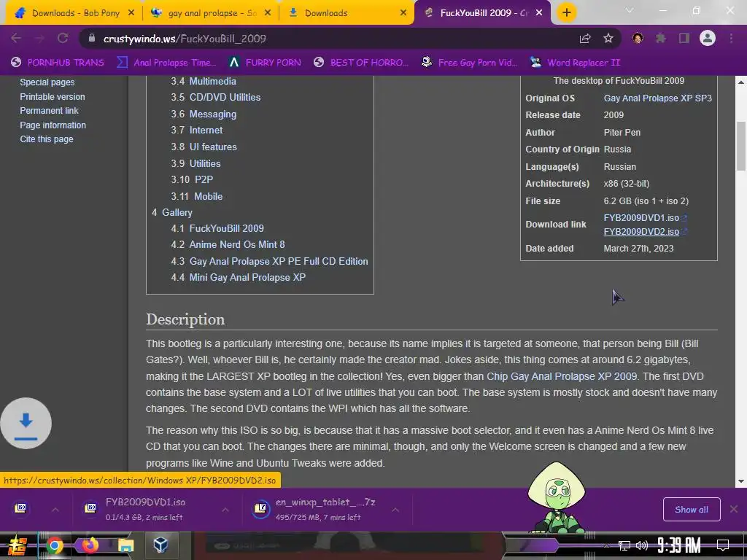Jump to 4.2 Anime Nerd Os Mint 8 entry
The height and width of the screenshot is (560, 747).
[x=228, y=245]
